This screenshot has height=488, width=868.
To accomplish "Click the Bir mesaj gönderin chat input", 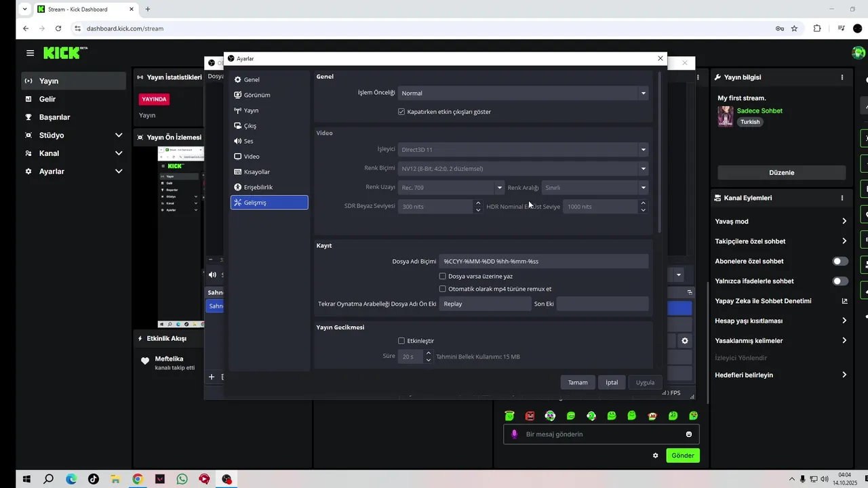I will (601, 434).
